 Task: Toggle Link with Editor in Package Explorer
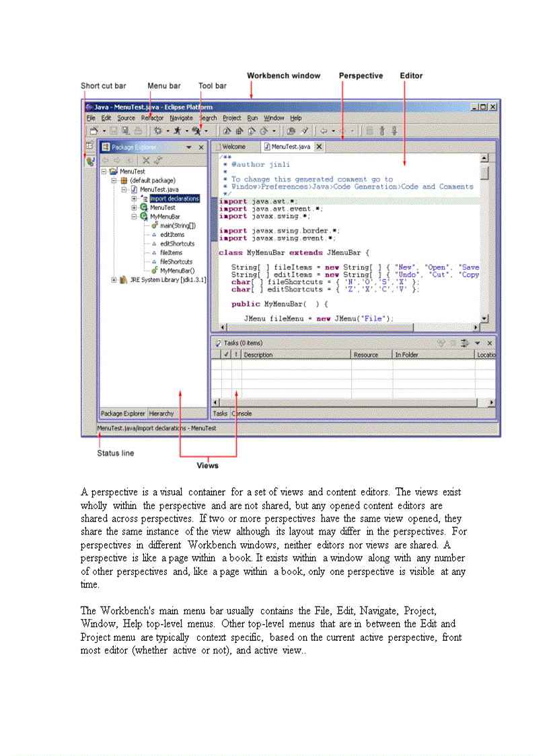(157, 160)
